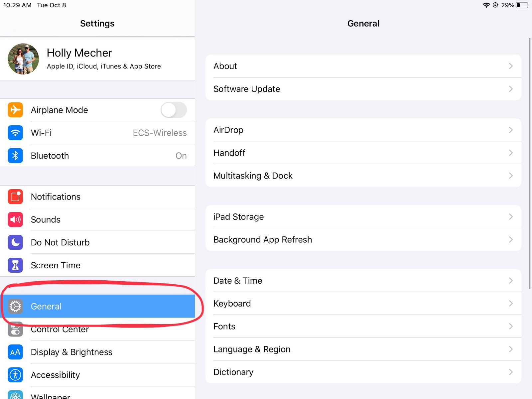The height and width of the screenshot is (399, 532).
Task: Open the Control Center settings entry
Action: click(97, 329)
